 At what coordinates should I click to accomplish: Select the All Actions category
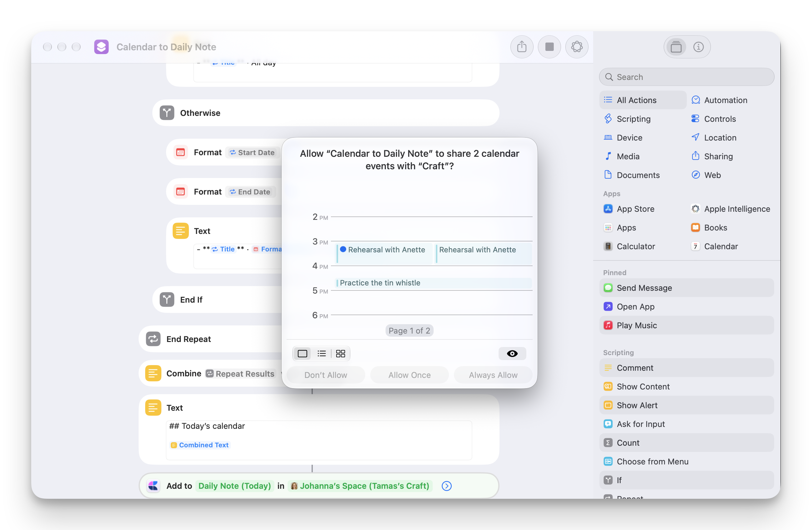[x=642, y=100]
